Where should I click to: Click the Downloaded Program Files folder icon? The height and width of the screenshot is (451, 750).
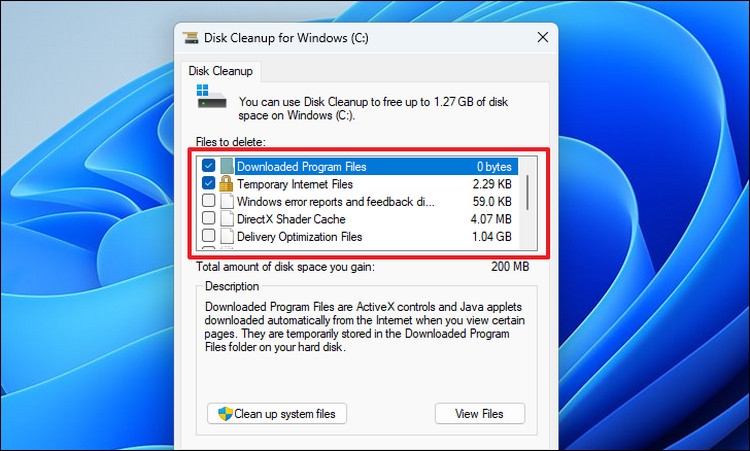227,166
